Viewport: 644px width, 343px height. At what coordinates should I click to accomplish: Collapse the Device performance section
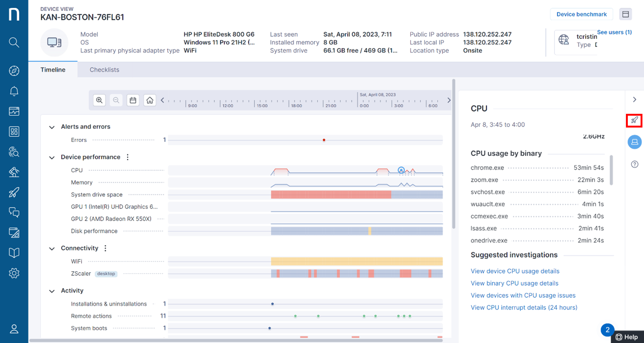click(52, 157)
